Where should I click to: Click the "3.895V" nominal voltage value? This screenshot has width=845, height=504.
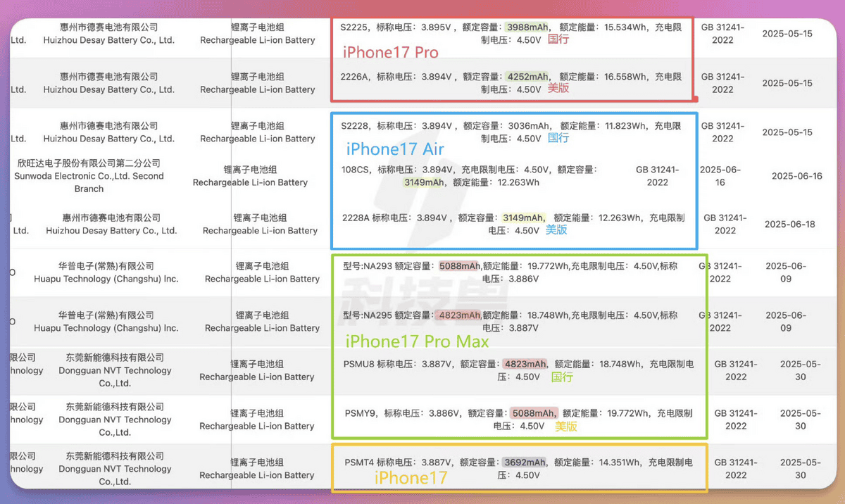pos(435,27)
